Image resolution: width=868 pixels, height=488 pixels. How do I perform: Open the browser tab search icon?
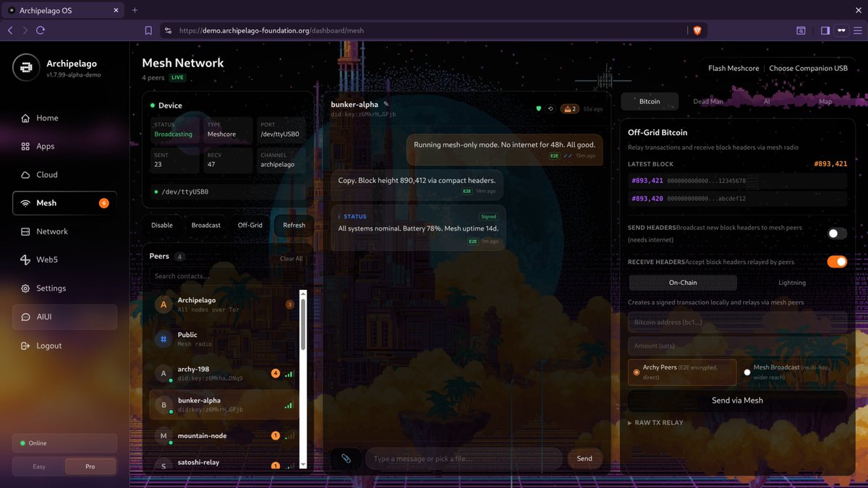pos(801,30)
